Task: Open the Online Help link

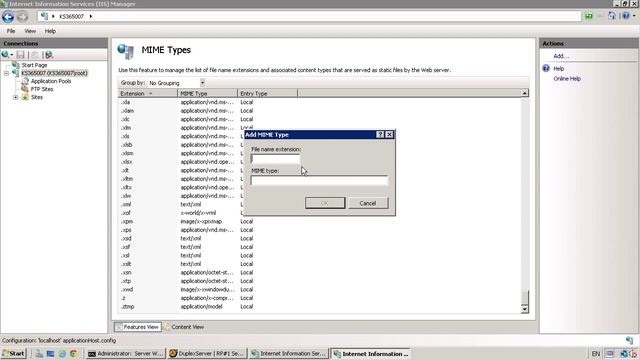Action: pos(567,78)
